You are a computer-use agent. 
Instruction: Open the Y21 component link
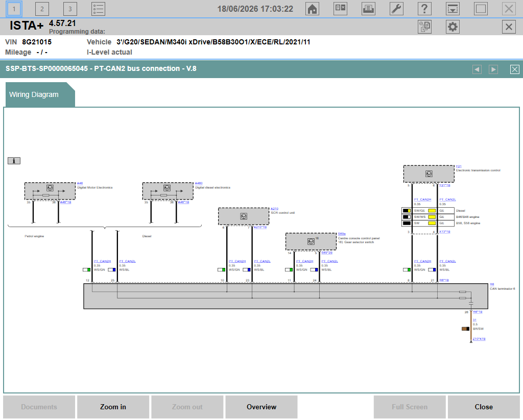click(459, 166)
